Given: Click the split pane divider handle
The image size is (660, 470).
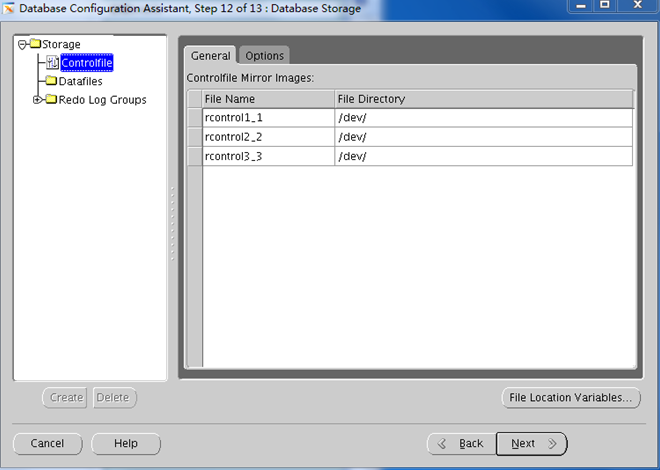Looking at the screenshot, I should click(173, 224).
